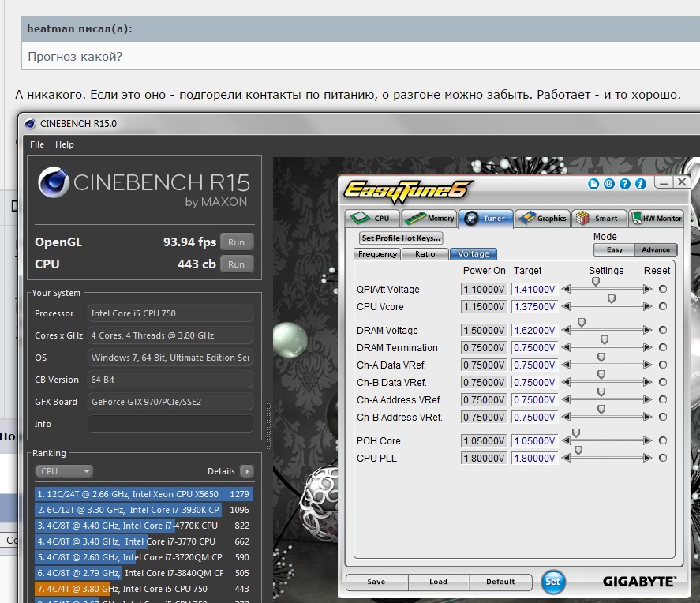Select ranking row Core i7-3720QM

pos(144,557)
